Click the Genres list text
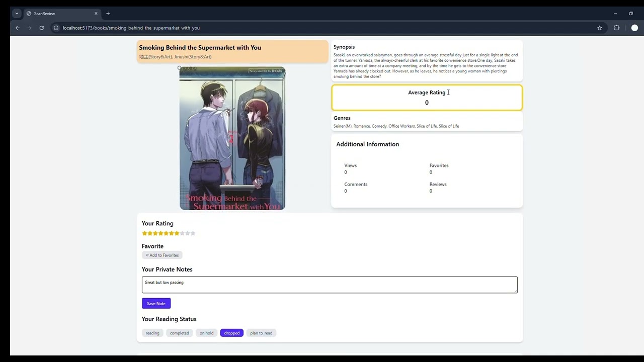The height and width of the screenshot is (362, 644). (396, 126)
